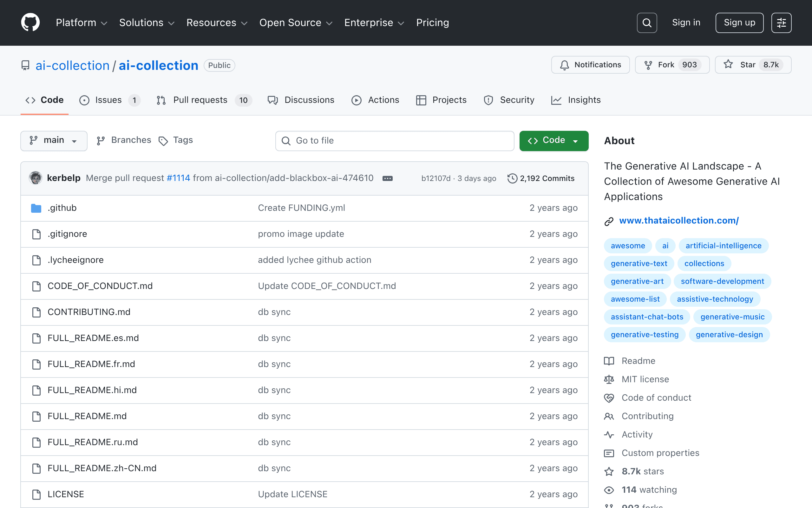Open pull request #1114 link
The image size is (812, 508).
pyautogui.click(x=178, y=178)
